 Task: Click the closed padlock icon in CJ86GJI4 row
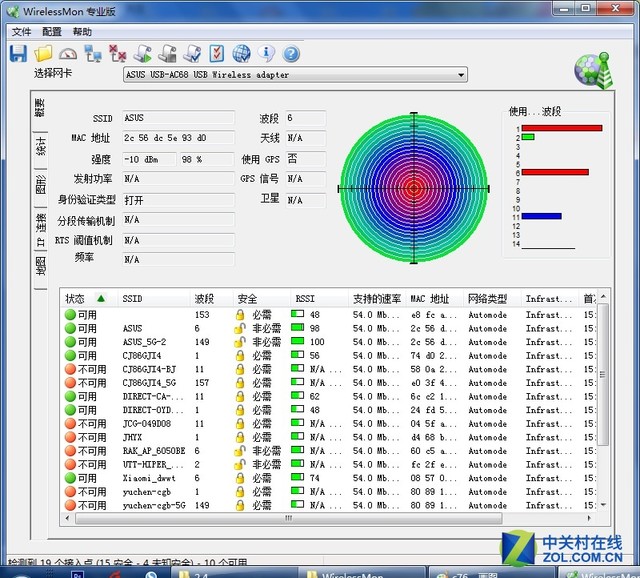pos(240,356)
